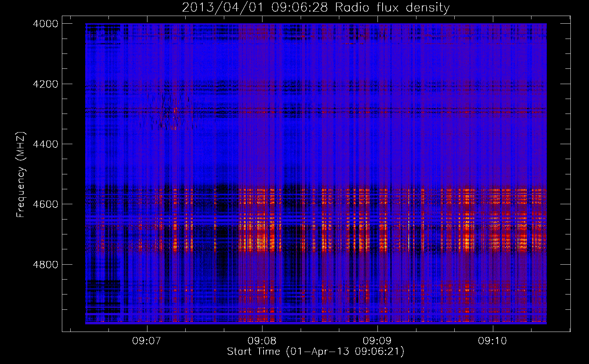Click the 'Frequency (MHZ)' y-axis title

[21, 175]
